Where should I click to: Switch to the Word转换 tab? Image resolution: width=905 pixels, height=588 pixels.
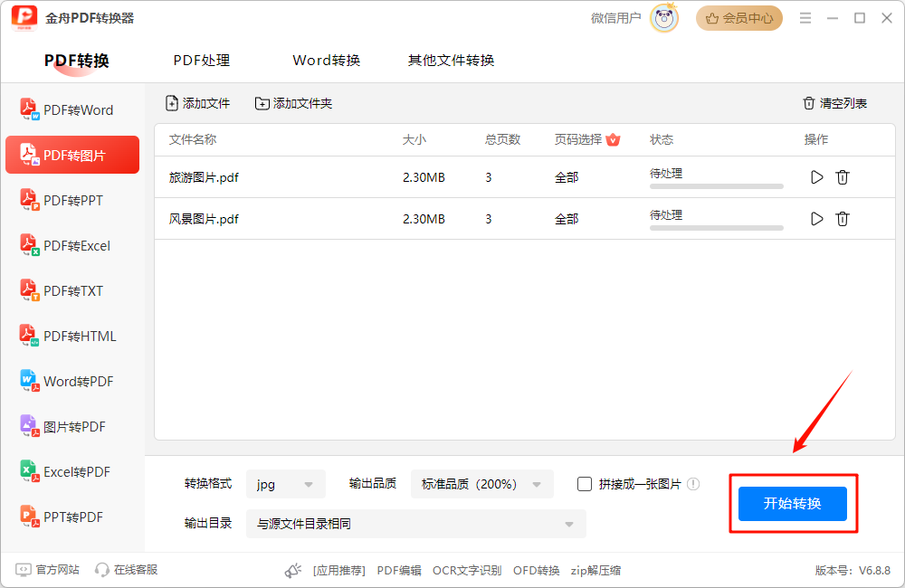tap(326, 60)
